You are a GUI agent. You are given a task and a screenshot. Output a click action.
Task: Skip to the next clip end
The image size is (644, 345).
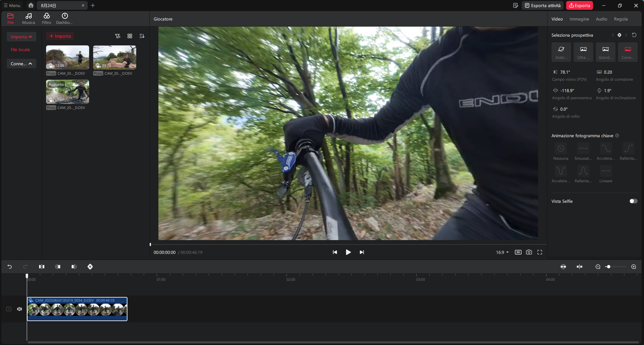(x=362, y=252)
